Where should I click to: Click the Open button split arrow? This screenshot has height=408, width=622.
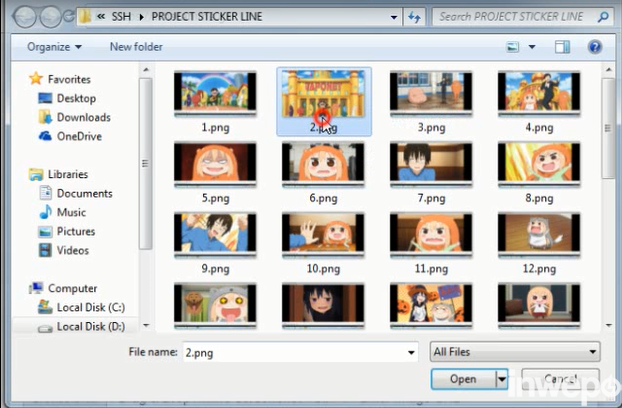point(502,379)
